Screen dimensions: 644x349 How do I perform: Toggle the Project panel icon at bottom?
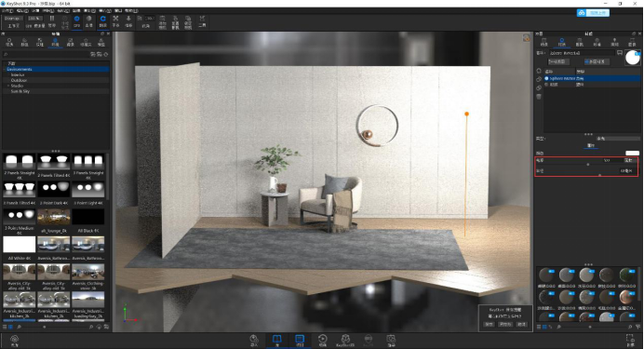(x=300, y=339)
